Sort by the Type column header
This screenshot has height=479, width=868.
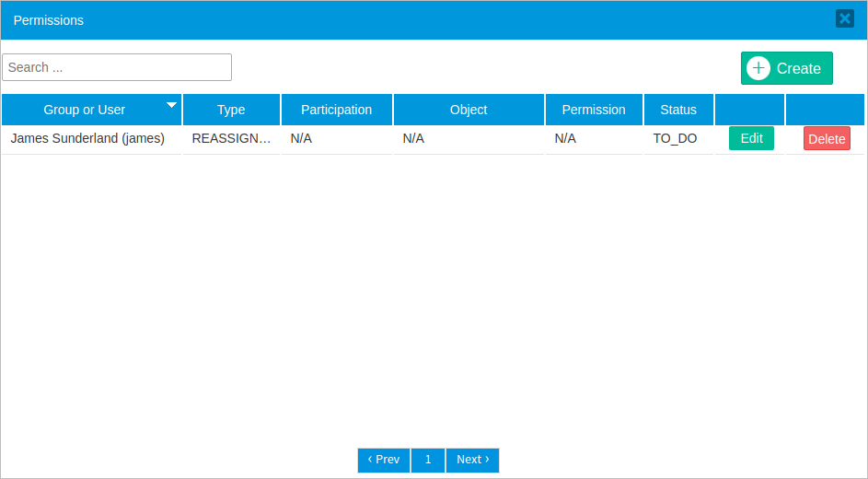[231, 110]
